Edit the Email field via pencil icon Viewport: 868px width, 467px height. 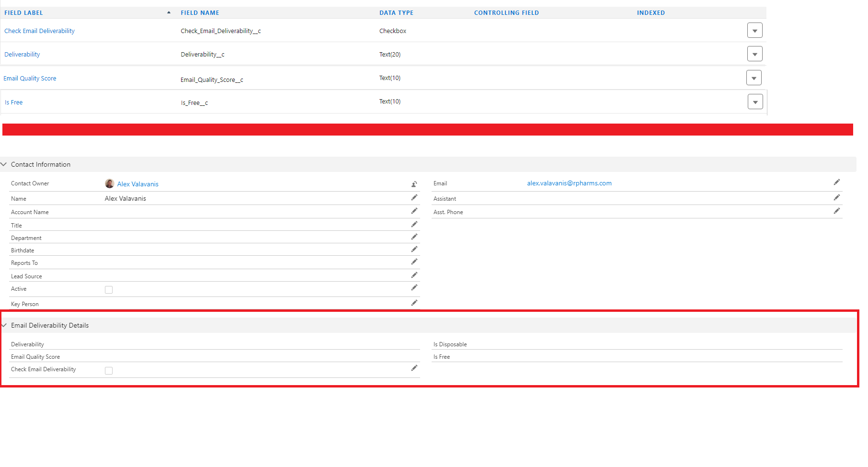[836, 182]
